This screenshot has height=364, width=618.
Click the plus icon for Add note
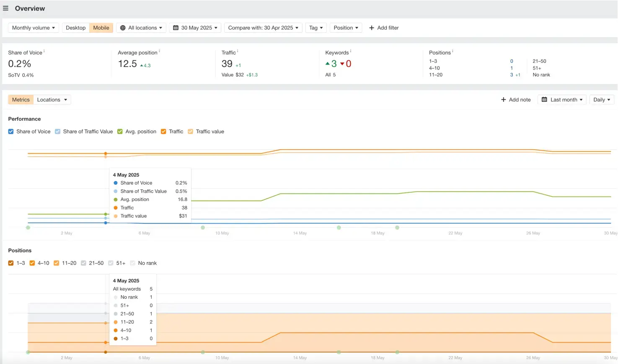pos(503,100)
